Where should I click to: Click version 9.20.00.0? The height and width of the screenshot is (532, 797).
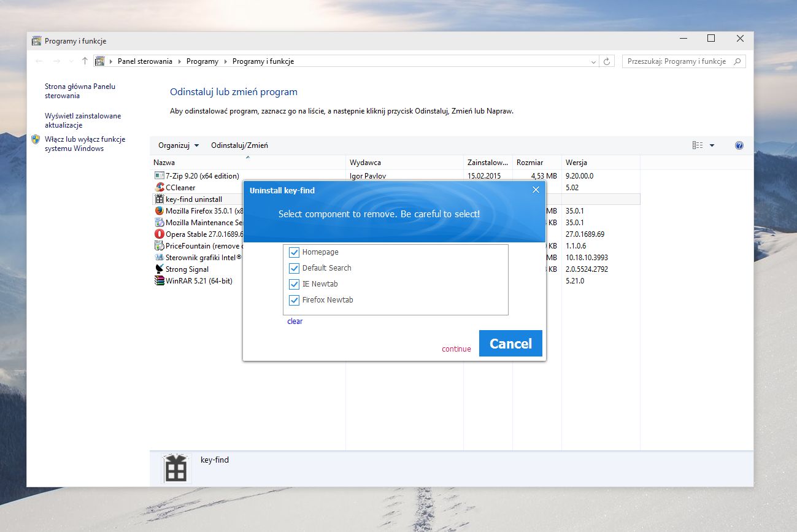(579, 176)
